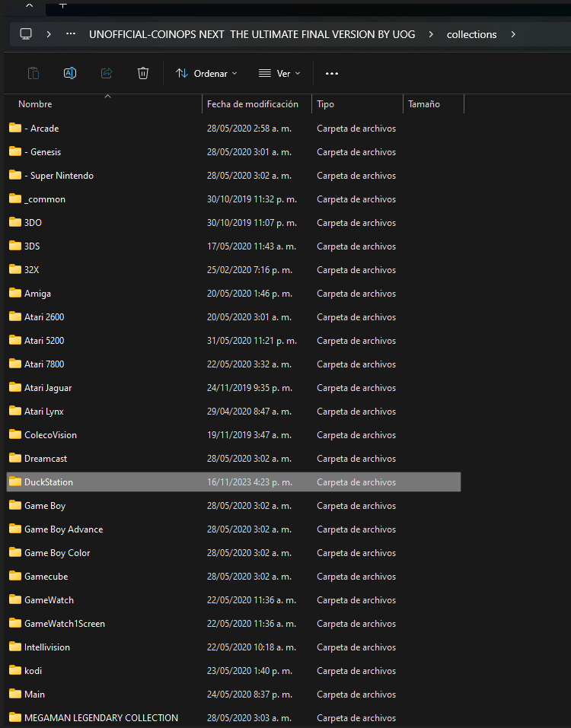The height and width of the screenshot is (728, 571).
Task: Click MEGAMAN LEGENDARY COLLECTION folder name
Action: coord(100,718)
